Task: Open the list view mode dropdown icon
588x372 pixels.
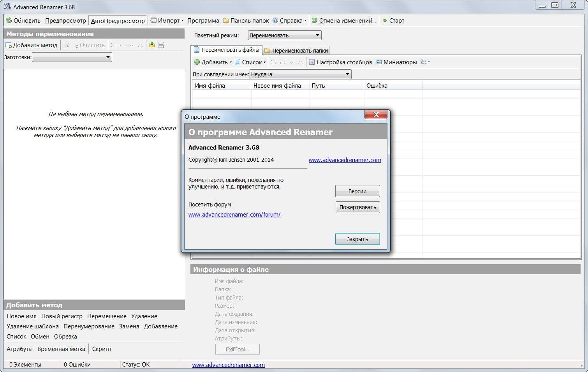Action: (x=425, y=62)
